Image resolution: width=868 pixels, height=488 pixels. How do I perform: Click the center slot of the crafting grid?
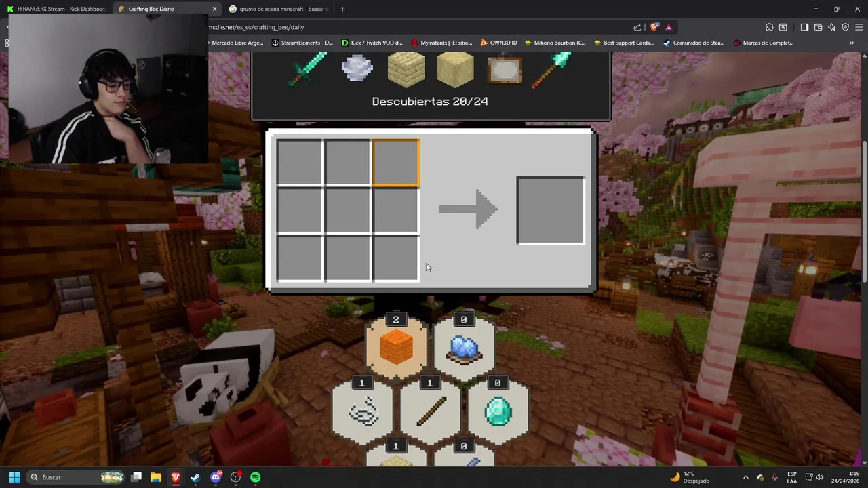(x=347, y=210)
